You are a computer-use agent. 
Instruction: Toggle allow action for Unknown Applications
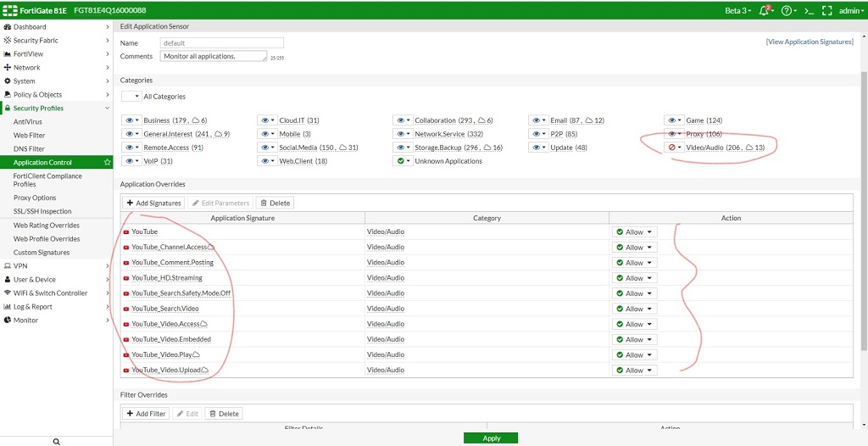pyautogui.click(x=403, y=161)
